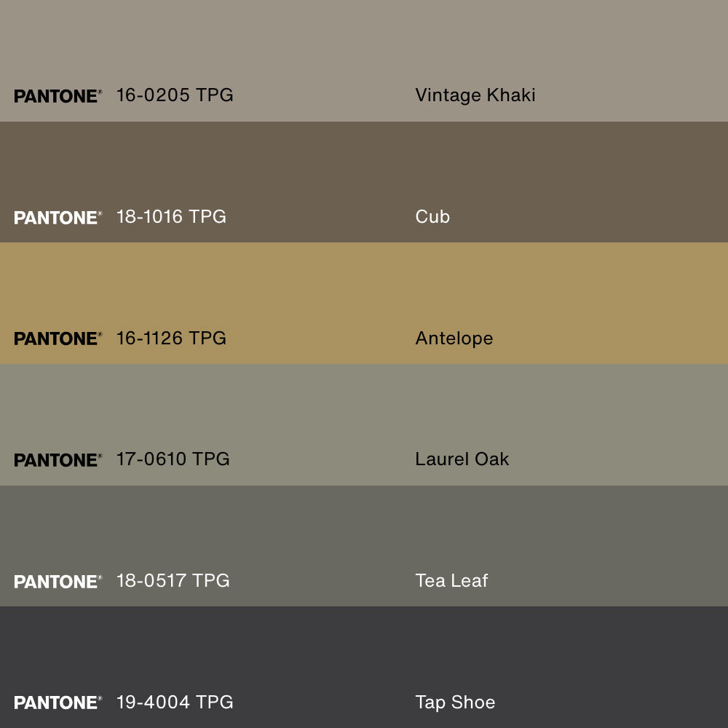Select the color code 18-1016 TPG
This screenshot has width=728, height=728.
[x=171, y=217]
